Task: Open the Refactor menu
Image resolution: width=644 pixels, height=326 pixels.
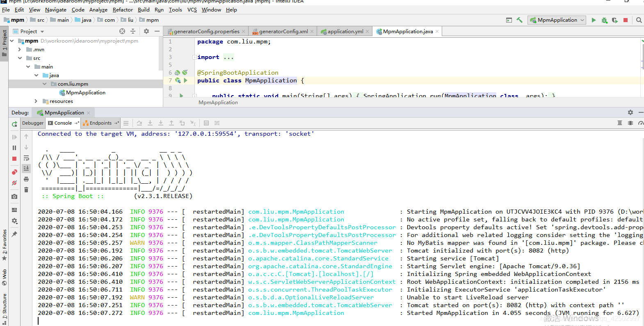Action: (123, 10)
